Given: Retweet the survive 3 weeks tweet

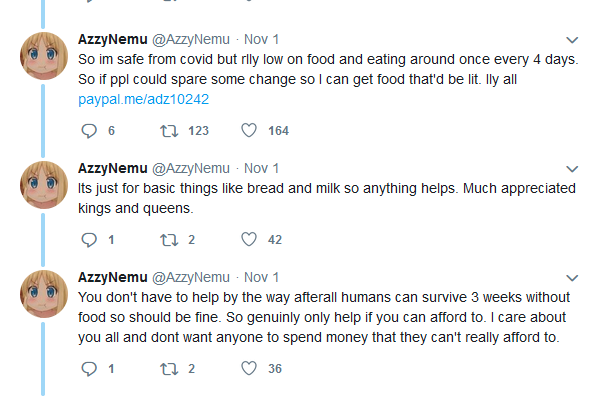Looking at the screenshot, I should pos(169,369).
